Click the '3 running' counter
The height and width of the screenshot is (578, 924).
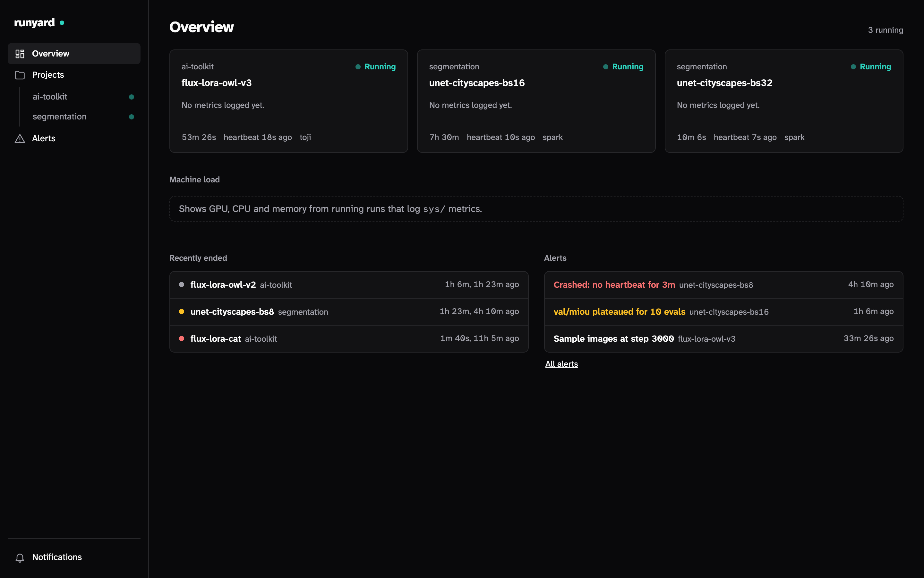pos(886,30)
